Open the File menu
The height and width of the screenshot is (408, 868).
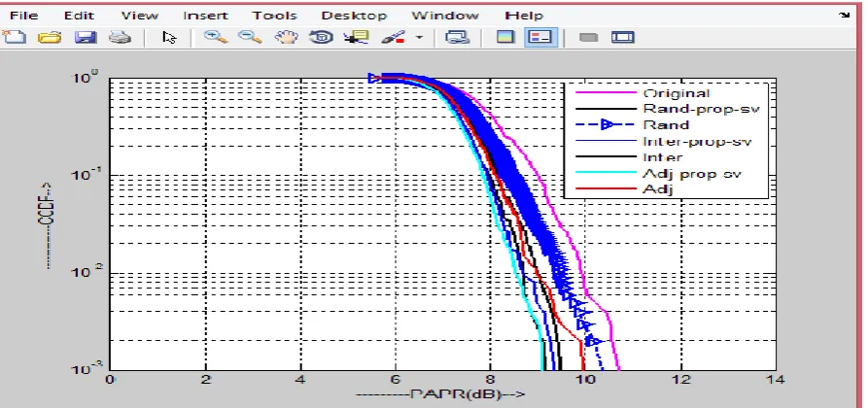(x=23, y=15)
